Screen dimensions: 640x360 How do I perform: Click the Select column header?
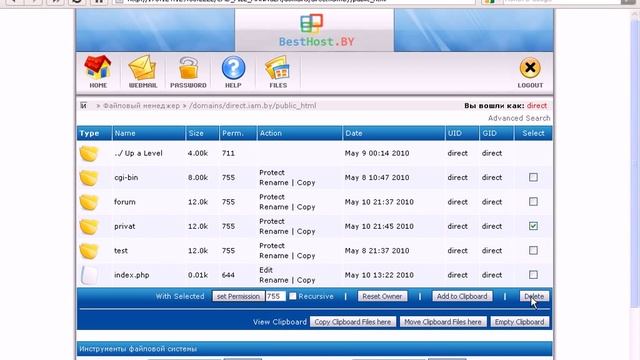coord(533,133)
